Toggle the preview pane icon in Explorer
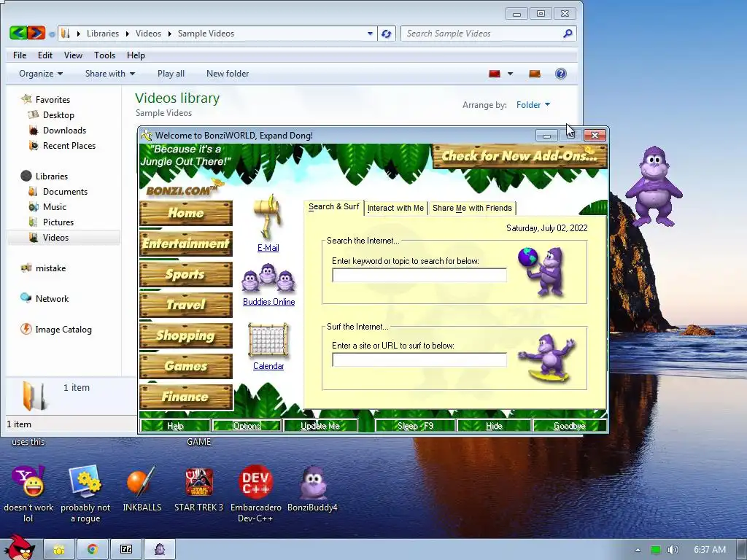 coord(535,74)
